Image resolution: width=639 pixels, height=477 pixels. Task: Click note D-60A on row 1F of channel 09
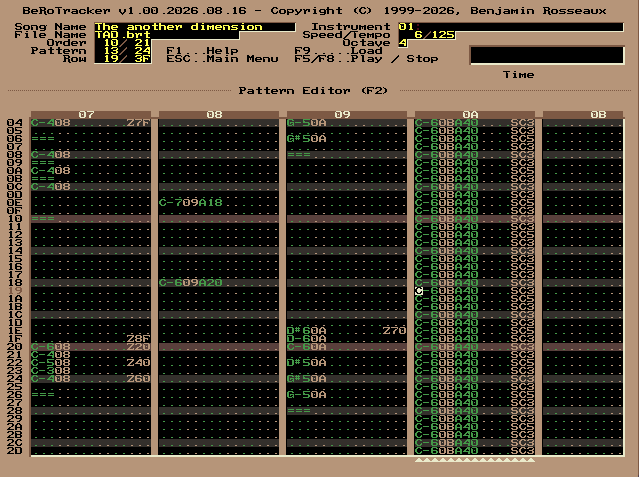point(307,339)
